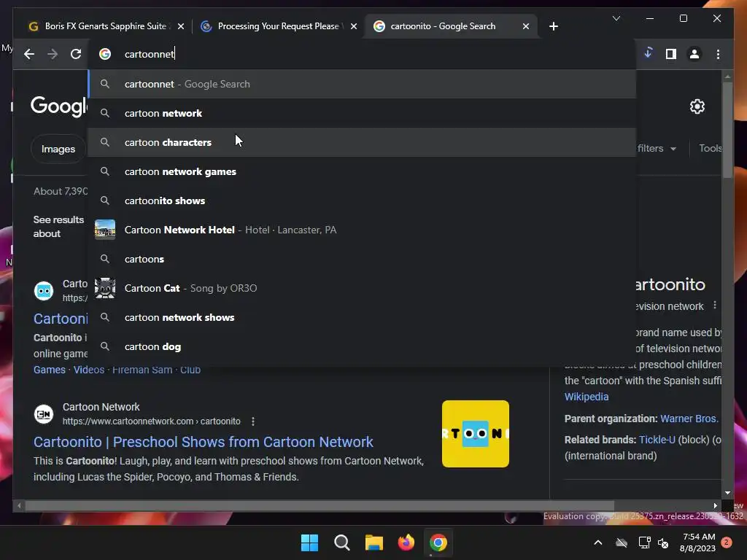Click the download indicator icon in toolbar
Image resolution: width=747 pixels, height=560 pixels.
coord(648,53)
